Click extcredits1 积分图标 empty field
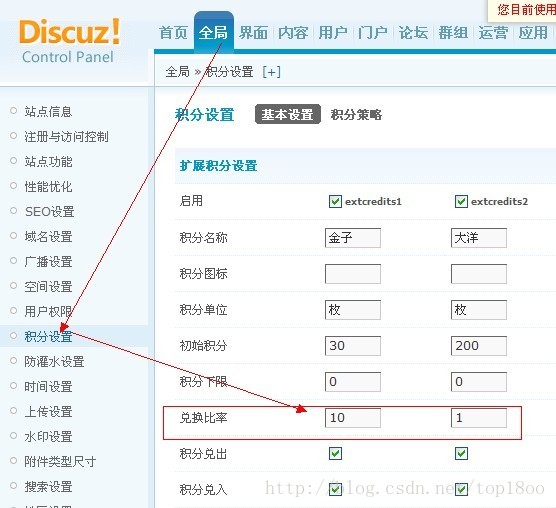The image size is (556, 508). [353, 274]
